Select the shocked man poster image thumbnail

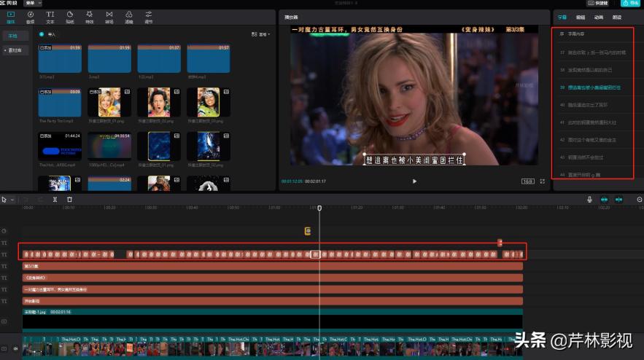159,103
